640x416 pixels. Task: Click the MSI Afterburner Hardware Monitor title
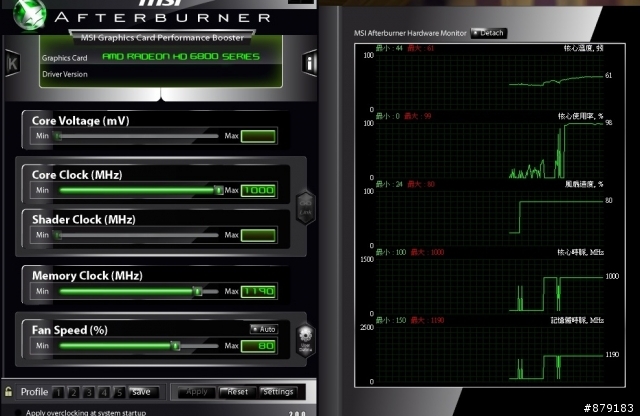pyautogui.click(x=410, y=33)
